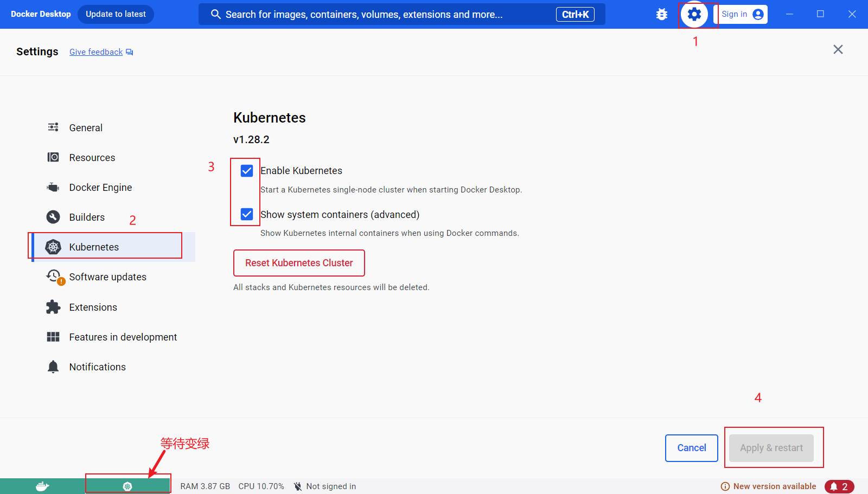Open the Extensions settings section
Image resolution: width=868 pixels, height=494 pixels.
93,307
